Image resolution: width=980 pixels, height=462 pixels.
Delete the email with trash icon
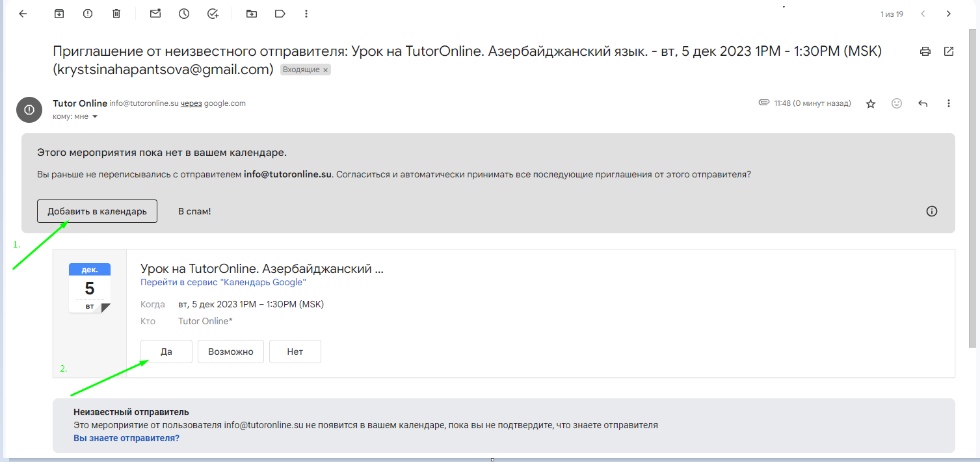(x=116, y=14)
